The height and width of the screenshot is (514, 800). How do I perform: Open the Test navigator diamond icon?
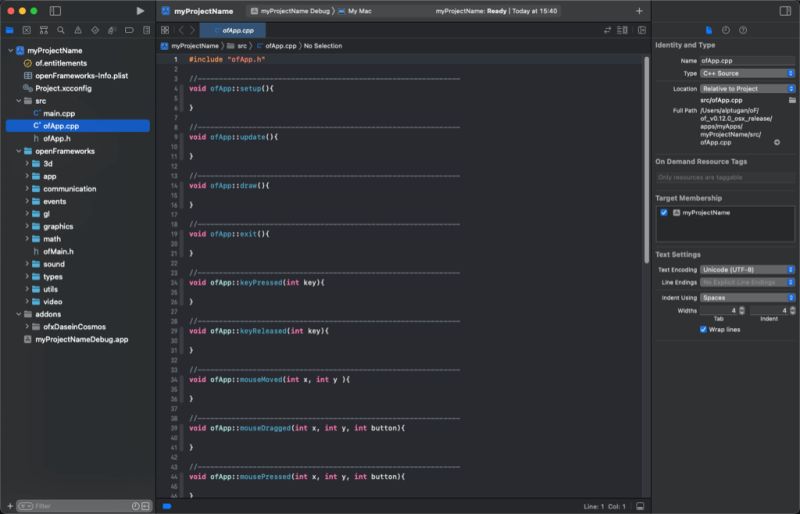pos(95,30)
